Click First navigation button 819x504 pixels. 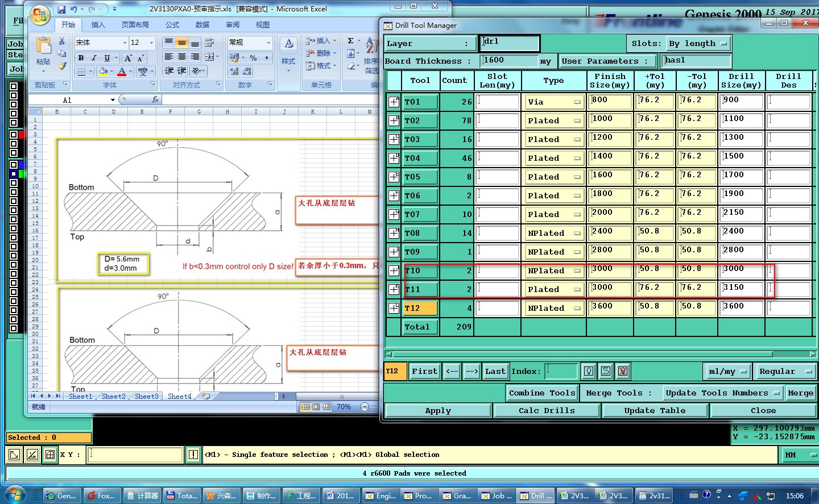coord(424,371)
